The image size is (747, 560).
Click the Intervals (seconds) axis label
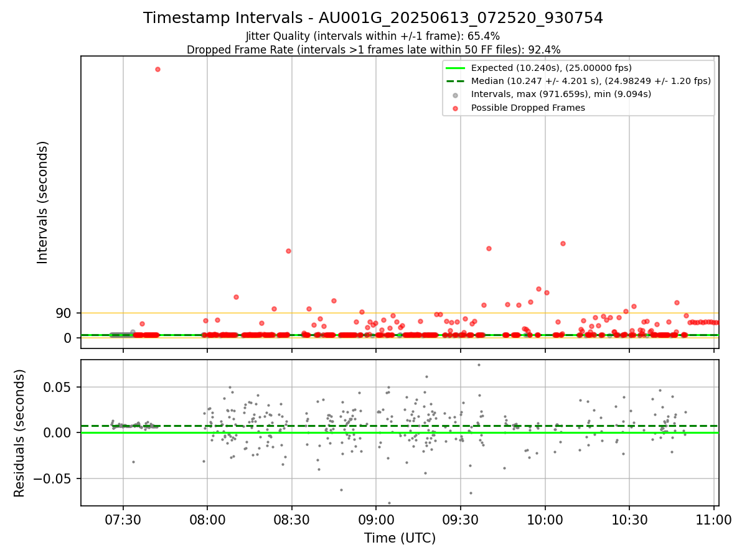[x=42, y=202]
